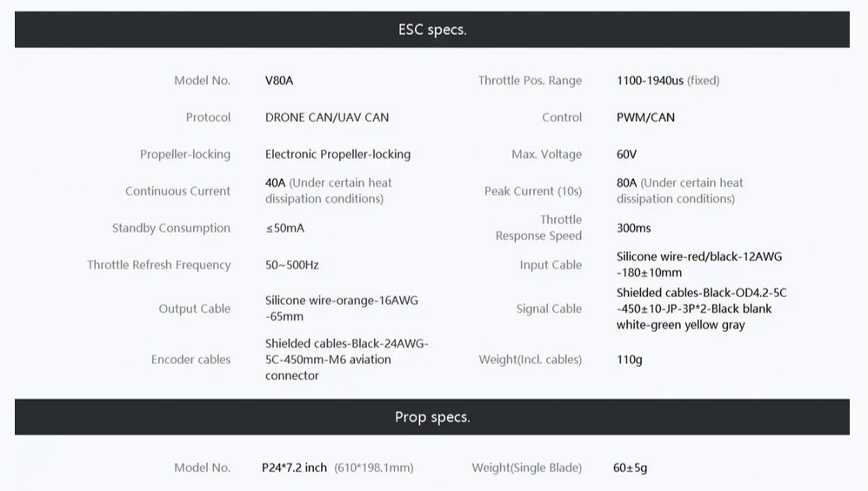868x491 pixels.
Task: Click the 60±5g single blade weight
Action: (630, 468)
